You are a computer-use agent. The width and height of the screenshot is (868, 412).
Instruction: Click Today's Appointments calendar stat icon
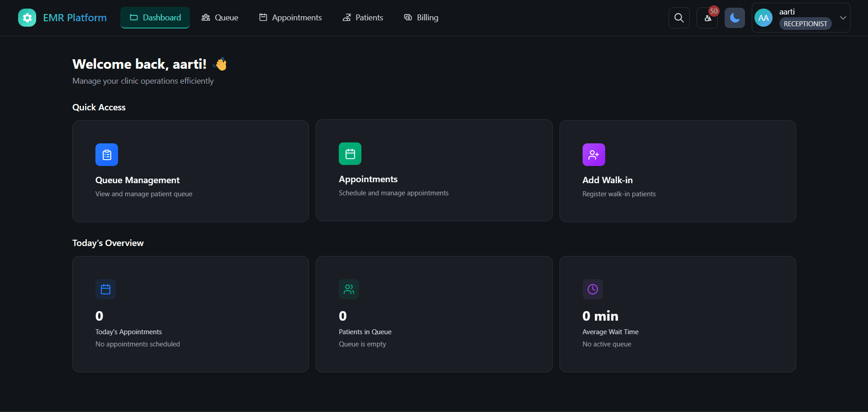(105, 289)
